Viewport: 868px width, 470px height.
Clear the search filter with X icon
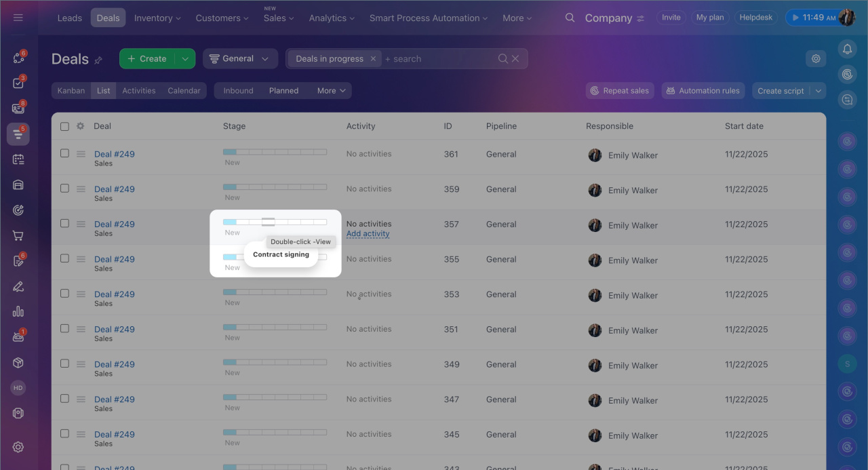pos(515,59)
